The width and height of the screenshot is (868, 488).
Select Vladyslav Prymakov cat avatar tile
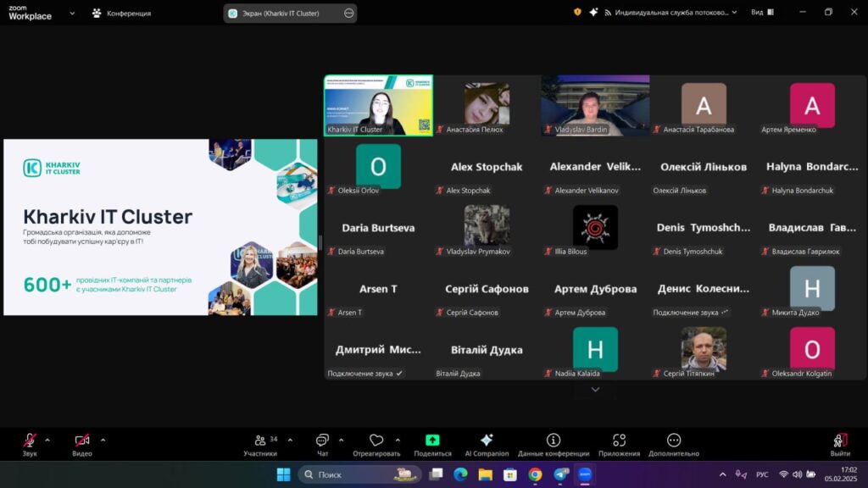click(x=487, y=227)
